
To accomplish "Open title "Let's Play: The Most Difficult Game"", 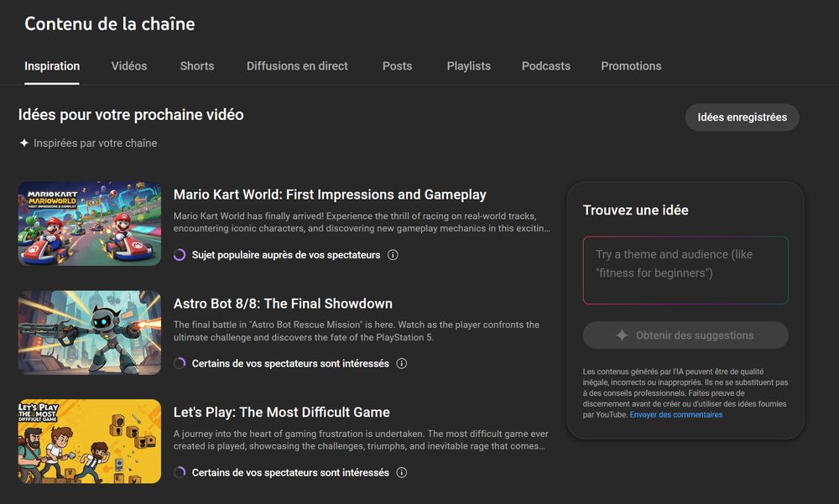I will [x=281, y=412].
